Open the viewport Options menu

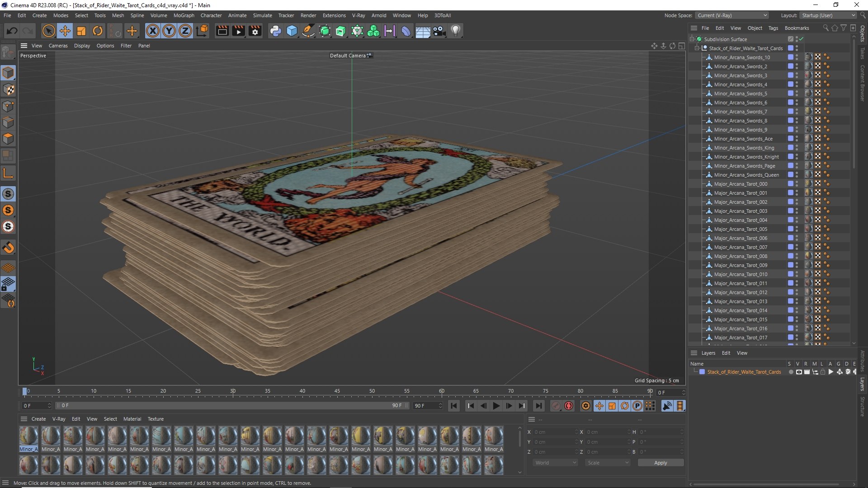(105, 46)
